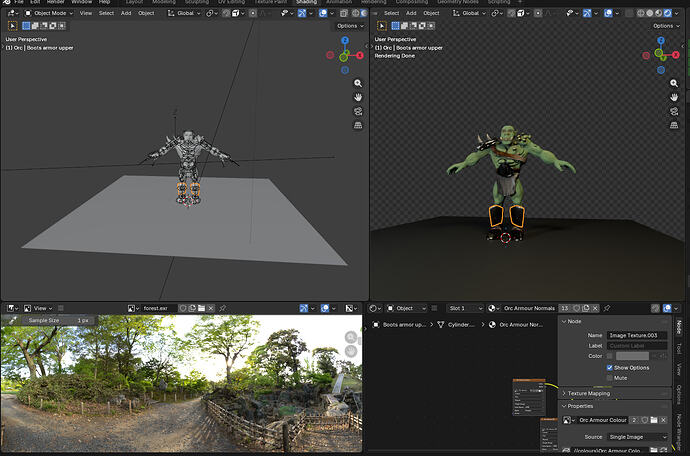Screen dimensions: 690x456
Task: Toggle camera view icon in left viewport
Action: click(358, 111)
